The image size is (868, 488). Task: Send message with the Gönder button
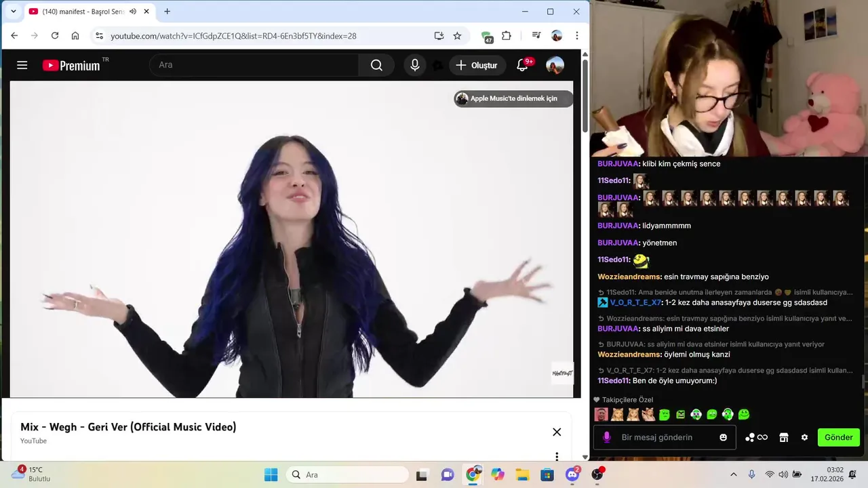(839, 437)
